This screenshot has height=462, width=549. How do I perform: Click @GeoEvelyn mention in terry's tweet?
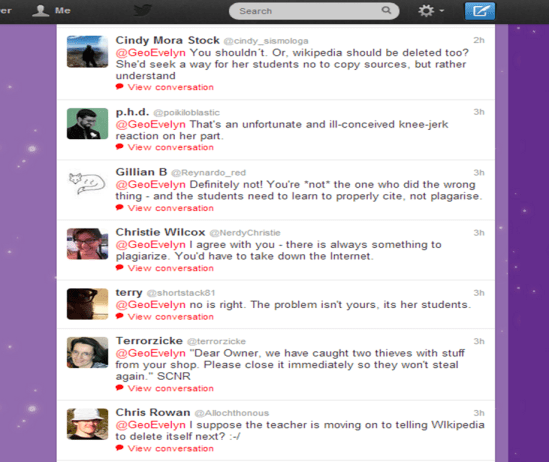pyautogui.click(x=151, y=304)
